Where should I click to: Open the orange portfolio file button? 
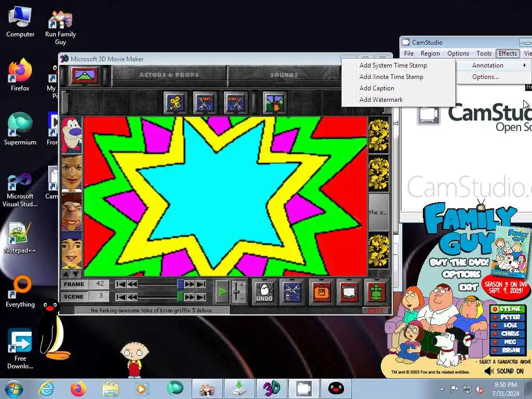[322, 292]
